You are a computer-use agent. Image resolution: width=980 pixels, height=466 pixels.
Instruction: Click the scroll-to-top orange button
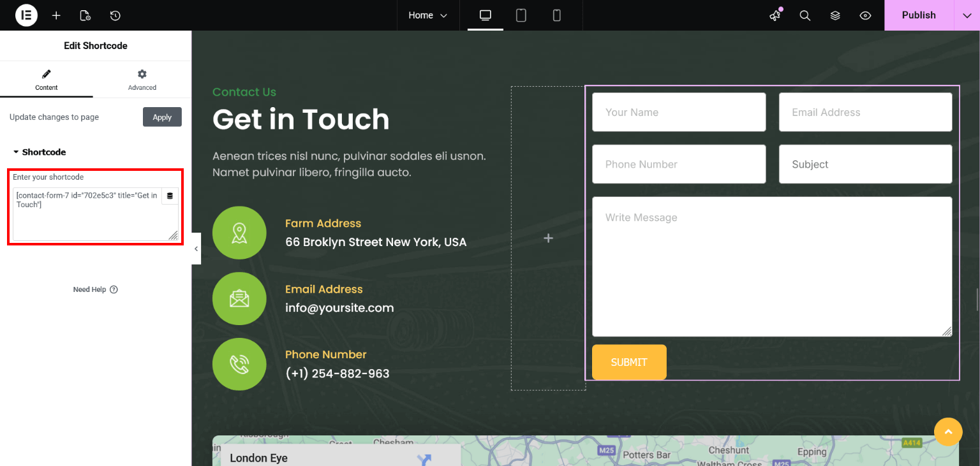(x=947, y=432)
